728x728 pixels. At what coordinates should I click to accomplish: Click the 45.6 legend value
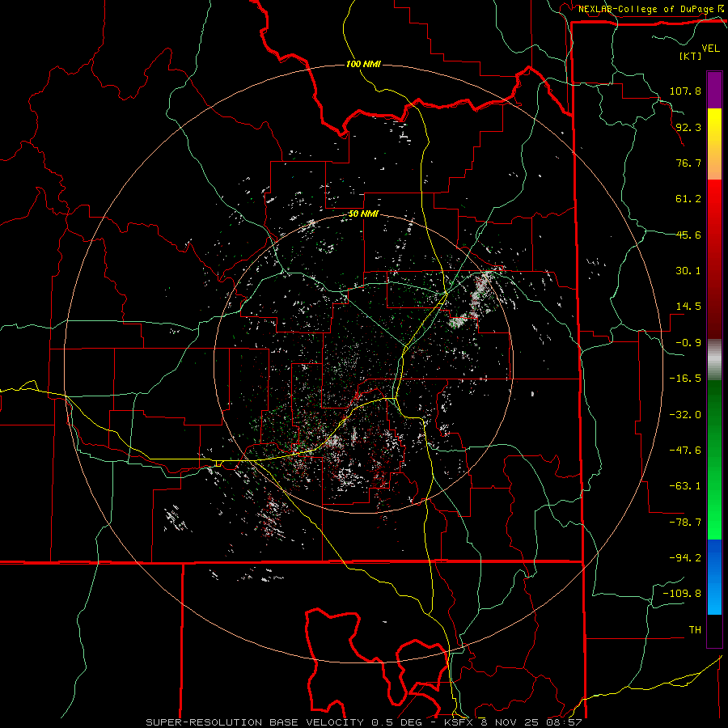688,235
